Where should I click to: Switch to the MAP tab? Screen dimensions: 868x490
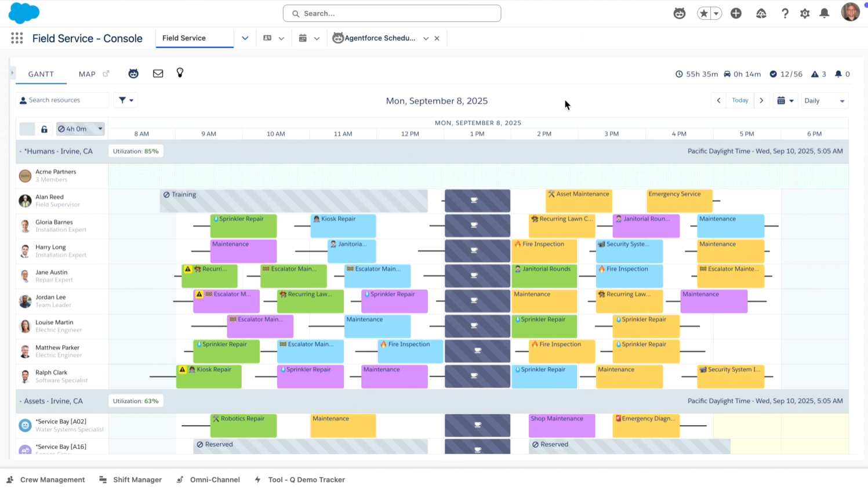tap(87, 74)
